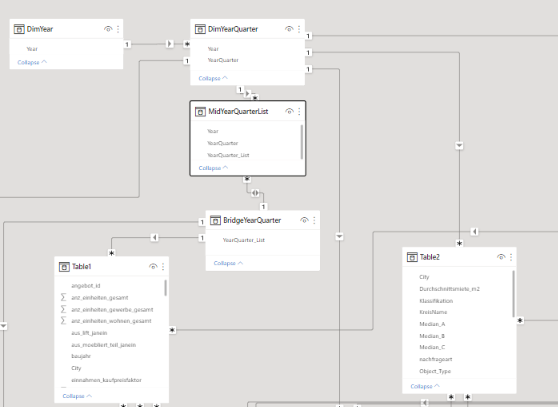Screen dimensions: 558x407
Task: Open Table2 more options menu
Action: (x=511, y=257)
